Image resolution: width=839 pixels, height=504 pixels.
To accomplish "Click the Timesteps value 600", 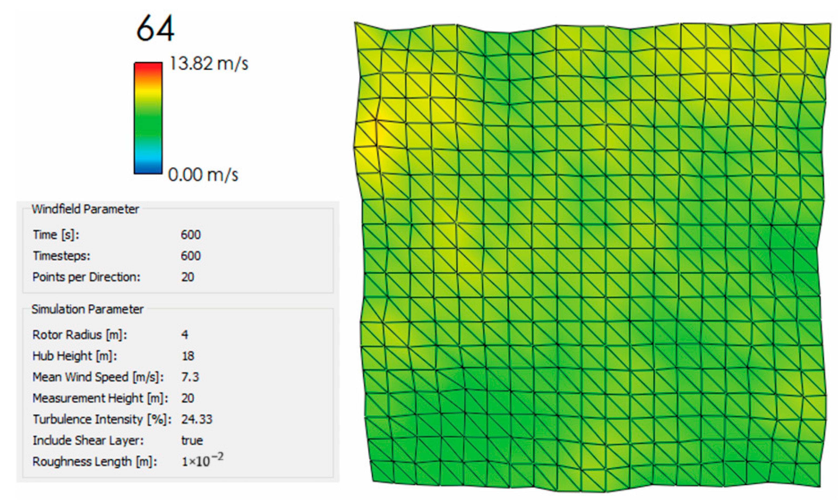I will 191,256.
